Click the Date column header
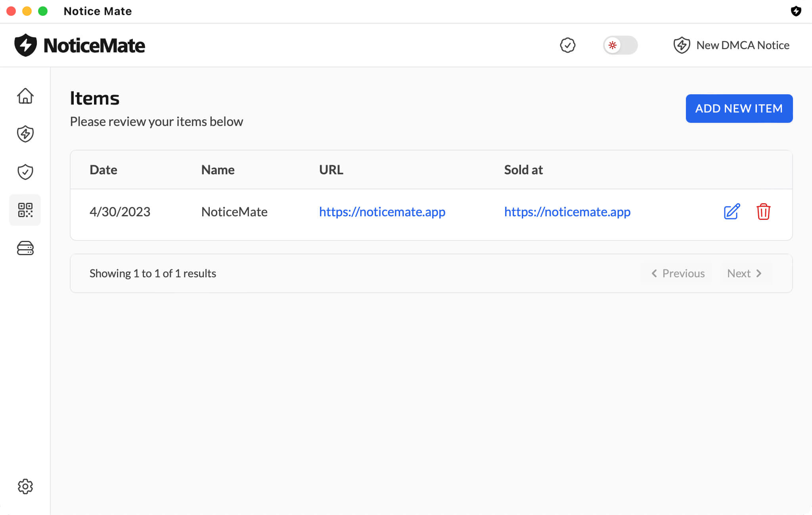Viewport: 812px width, 515px height. pos(103,170)
